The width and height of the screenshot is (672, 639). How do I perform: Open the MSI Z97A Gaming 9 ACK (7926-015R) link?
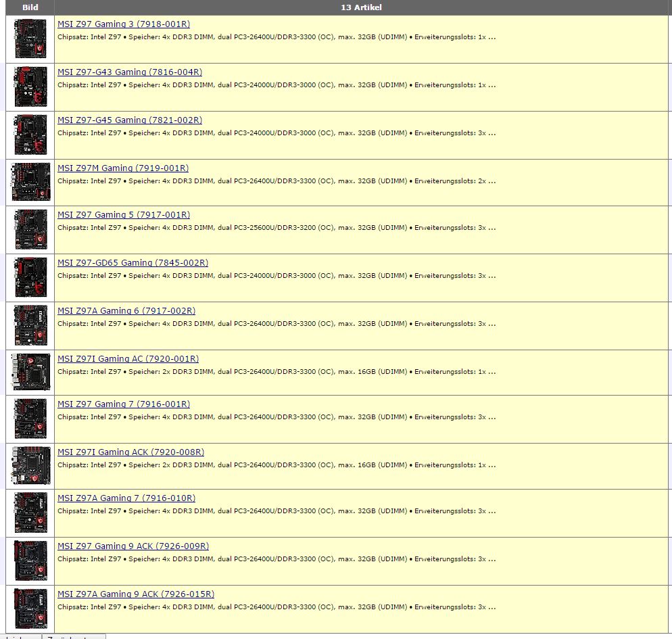[x=136, y=594]
